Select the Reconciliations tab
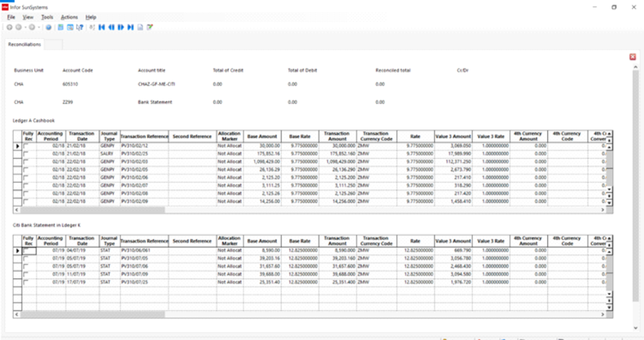Viewport: 644px width, 340px height. (24, 44)
